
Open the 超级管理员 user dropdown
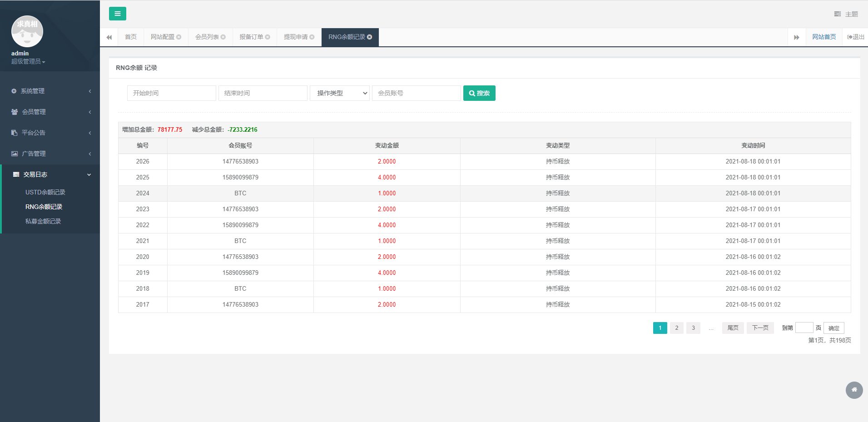tap(28, 61)
